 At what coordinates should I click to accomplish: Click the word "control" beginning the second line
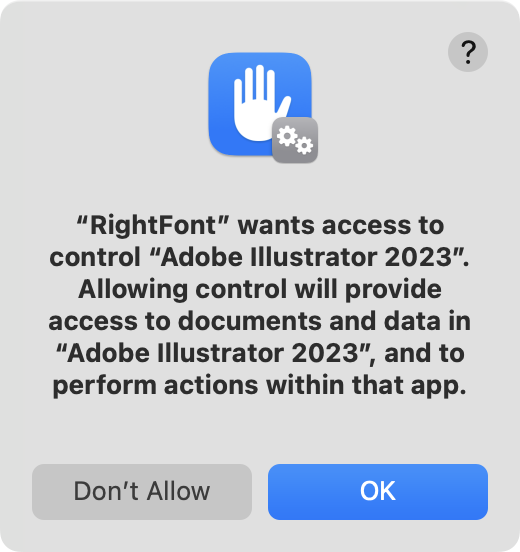(x=95, y=257)
